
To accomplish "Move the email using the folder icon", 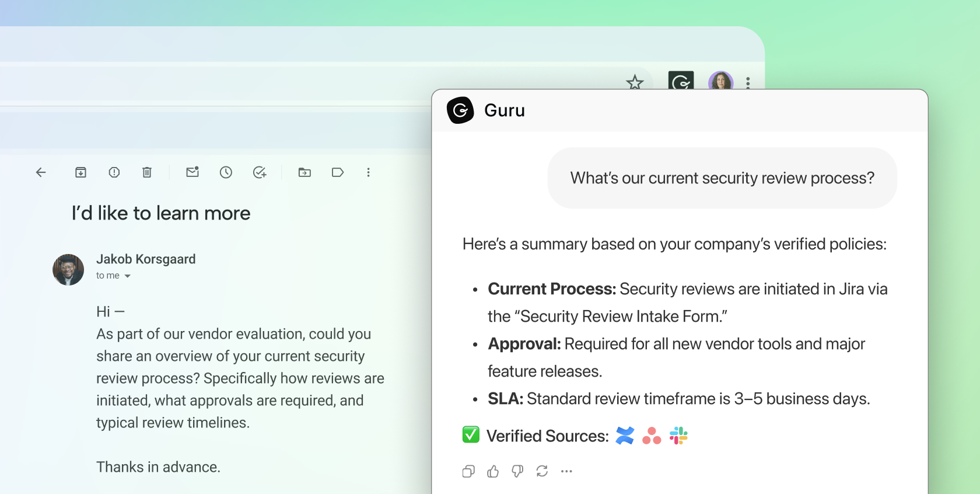I will tap(304, 172).
